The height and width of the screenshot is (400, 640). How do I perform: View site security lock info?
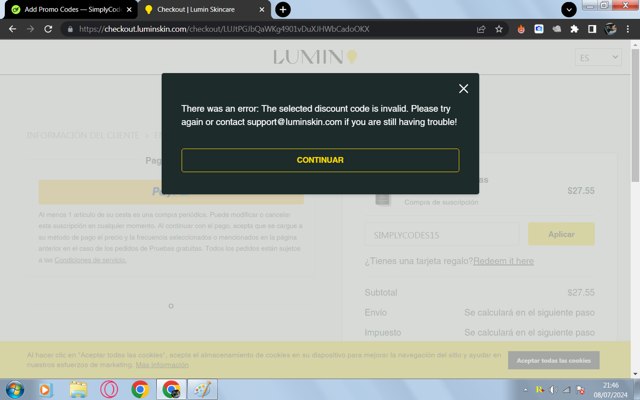tap(70, 29)
